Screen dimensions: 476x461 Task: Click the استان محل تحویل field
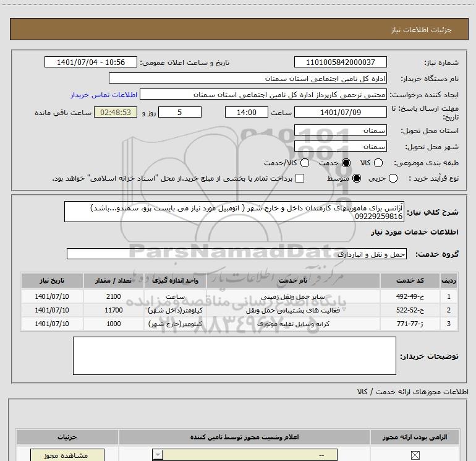tap(340, 130)
